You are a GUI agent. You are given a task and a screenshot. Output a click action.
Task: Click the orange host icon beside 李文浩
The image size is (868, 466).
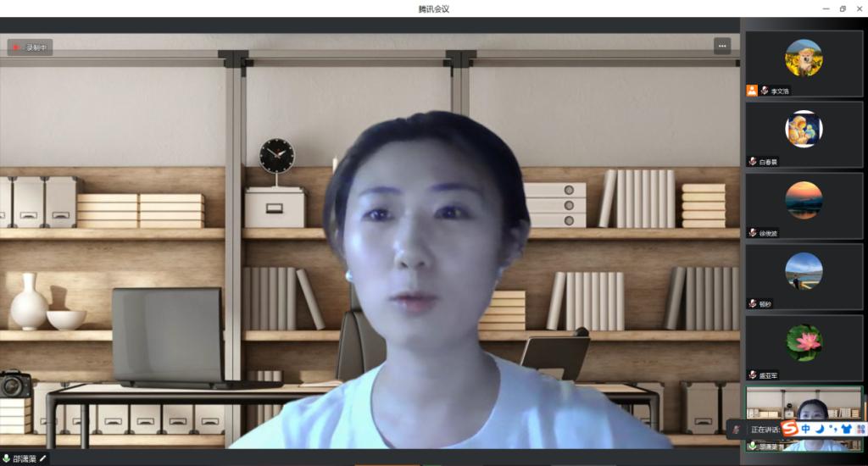pyautogui.click(x=752, y=91)
